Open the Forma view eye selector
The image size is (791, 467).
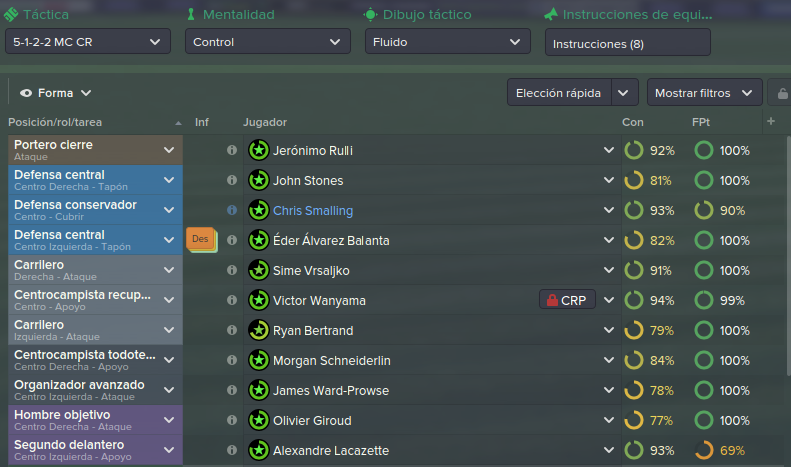[55, 93]
